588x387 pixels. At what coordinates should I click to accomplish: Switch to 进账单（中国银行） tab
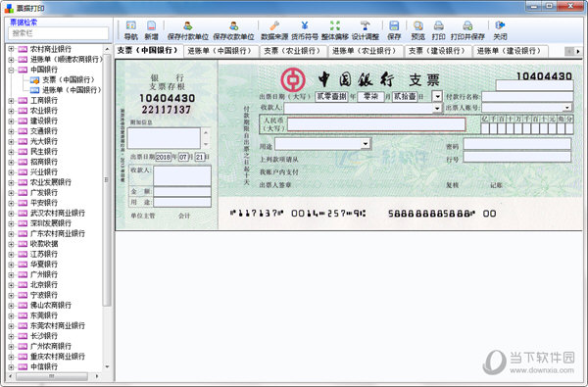click(220, 51)
